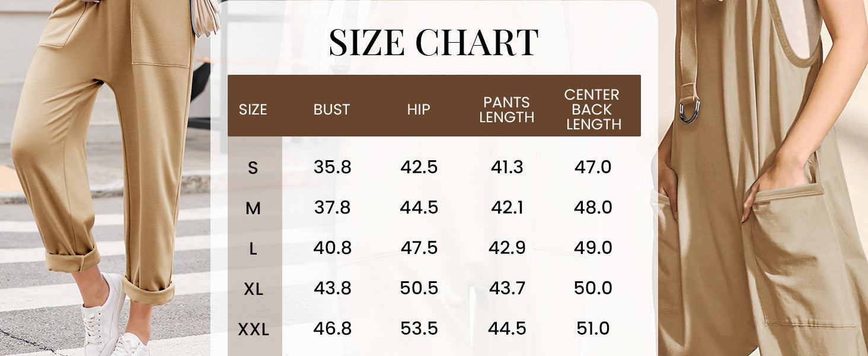This screenshot has height=356, width=868.
Task: Click the PANTS LENGTH column header
Action: coord(506,110)
